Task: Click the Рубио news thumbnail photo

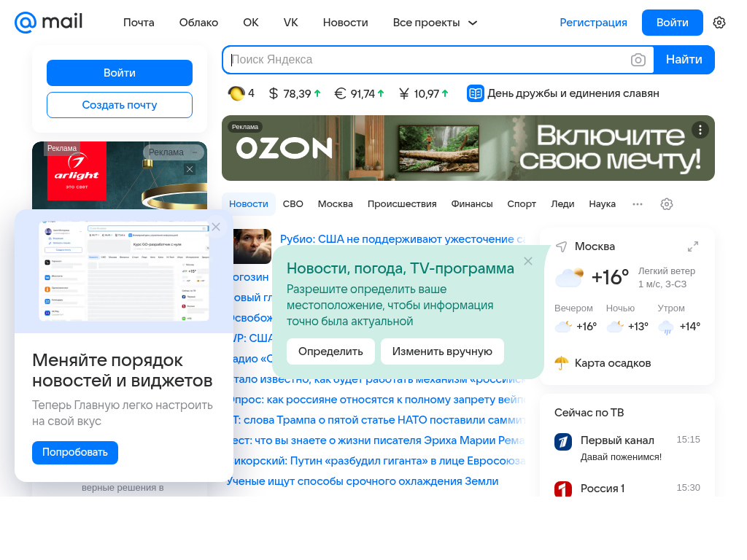Action: pyautogui.click(x=252, y=246)
